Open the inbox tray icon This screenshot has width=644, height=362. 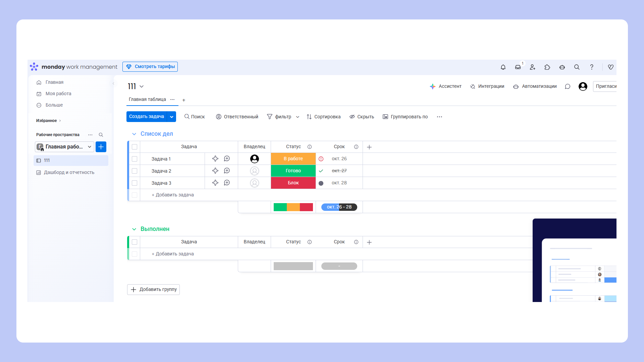(x=518, y=67)
